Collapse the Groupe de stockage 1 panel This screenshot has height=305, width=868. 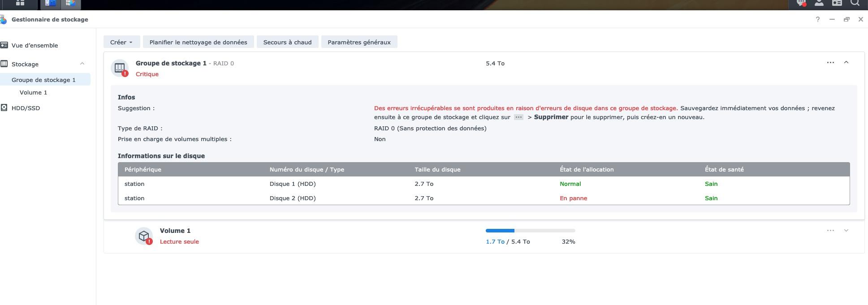pos(846,63)
